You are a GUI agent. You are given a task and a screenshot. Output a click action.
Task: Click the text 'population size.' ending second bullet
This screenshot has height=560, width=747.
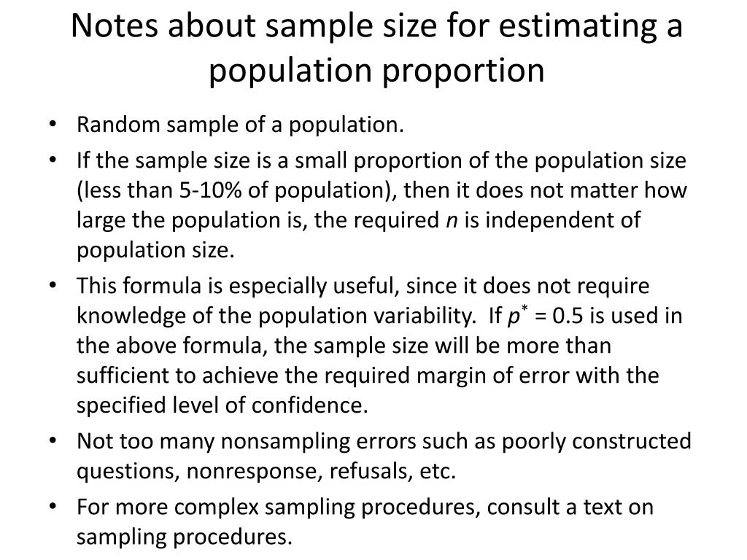click(156, 251)
